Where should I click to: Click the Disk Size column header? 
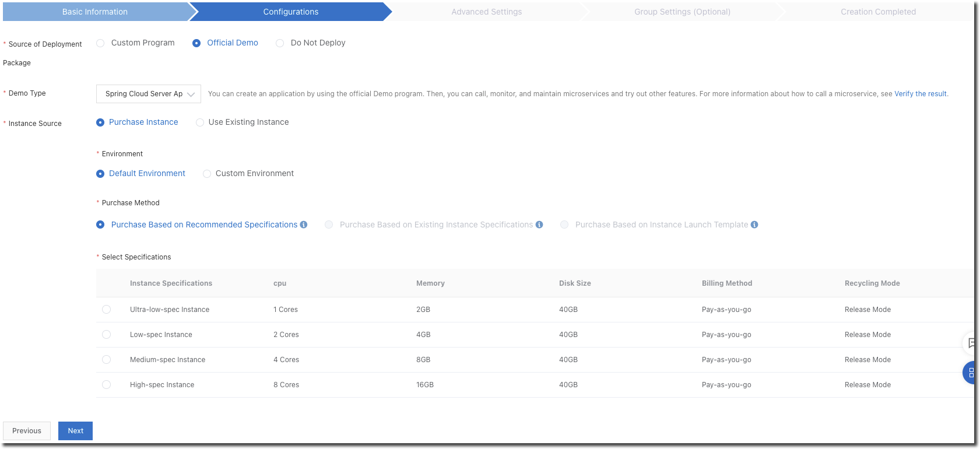(575, 283)
